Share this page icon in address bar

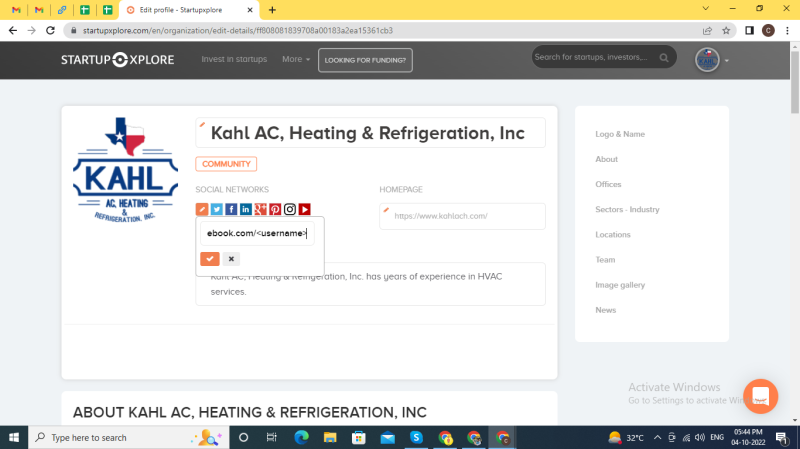[x=707, y=31]
